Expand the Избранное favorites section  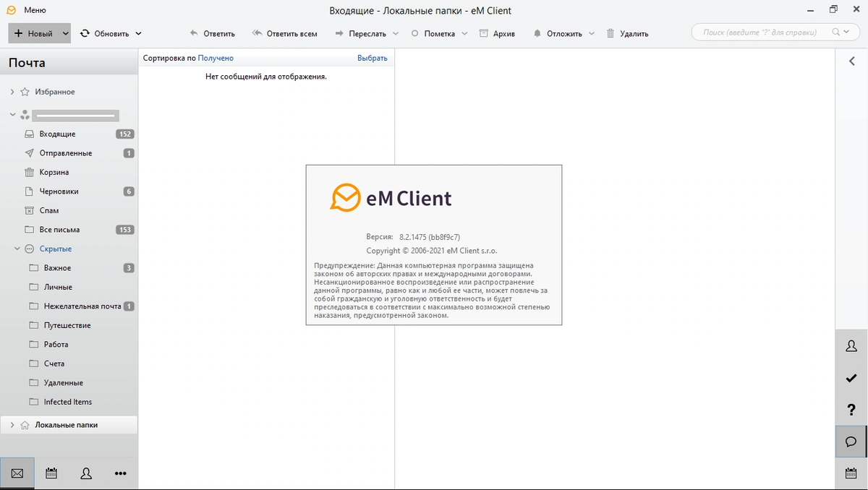12,92
